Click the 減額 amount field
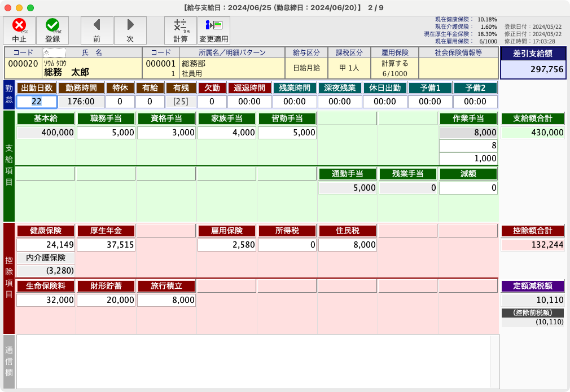This screenshot has height=392, width=570. [x=468, y=188]
